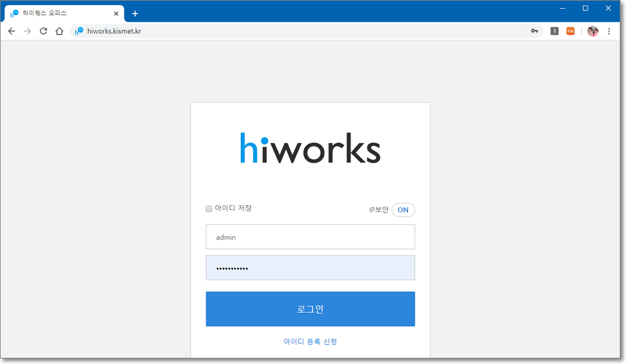Open the browser home page
The image size is (626, 364).
59,31
